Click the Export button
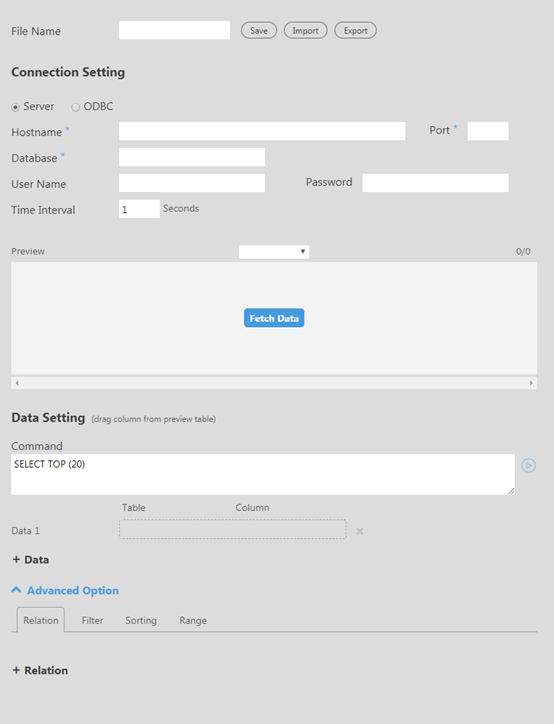554x724 pixels. click(x=355, y=30)
